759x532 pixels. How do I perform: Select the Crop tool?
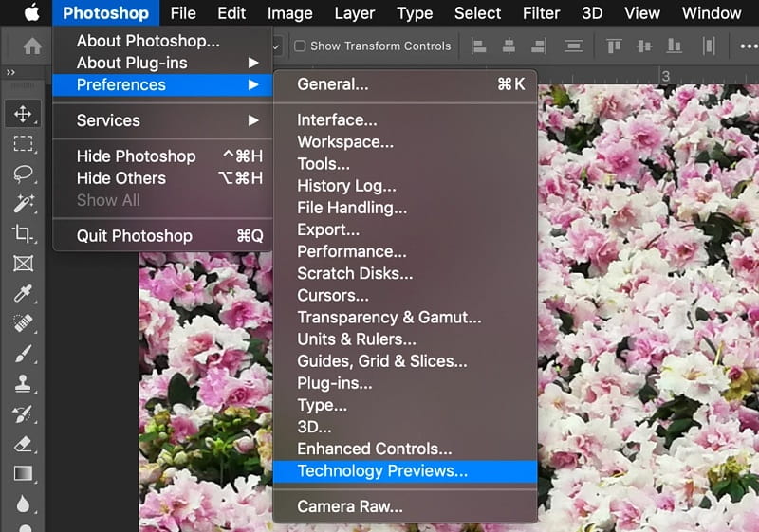coord(23,233)
